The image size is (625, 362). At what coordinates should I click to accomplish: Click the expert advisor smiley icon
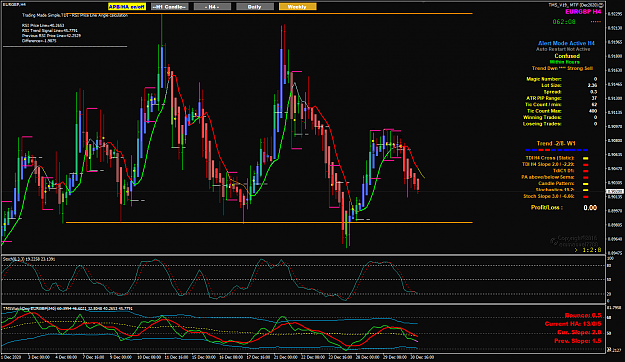pos(601,5)
